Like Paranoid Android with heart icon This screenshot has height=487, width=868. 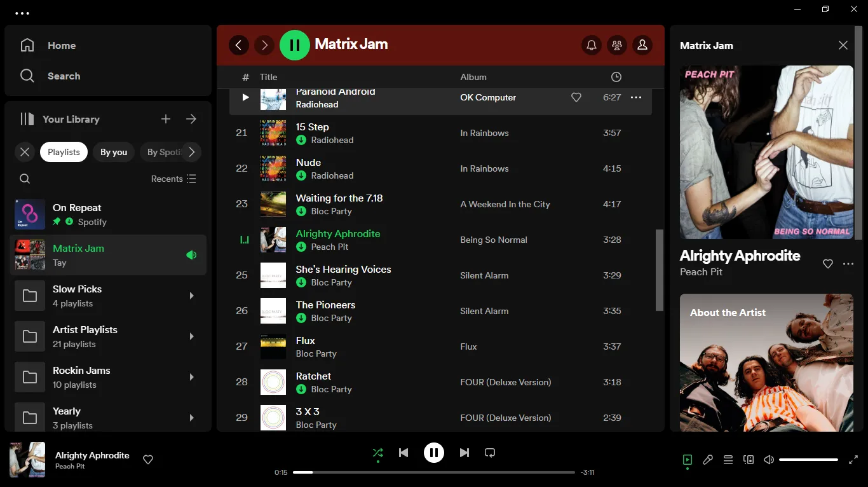[576, 97]
